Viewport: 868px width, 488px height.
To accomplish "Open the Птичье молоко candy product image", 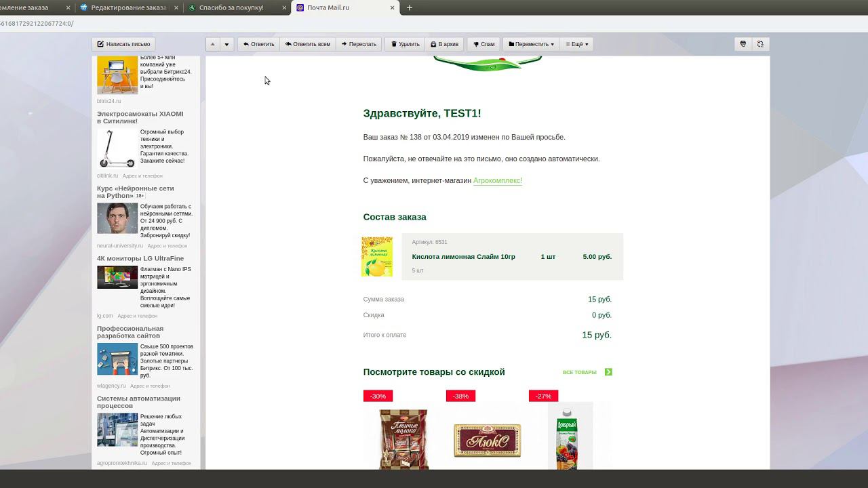I will click(x=403, y=439).
